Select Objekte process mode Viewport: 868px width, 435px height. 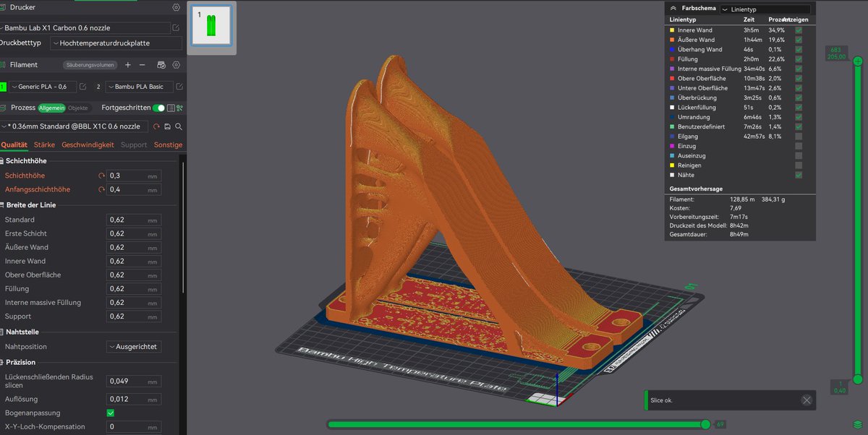78,108
